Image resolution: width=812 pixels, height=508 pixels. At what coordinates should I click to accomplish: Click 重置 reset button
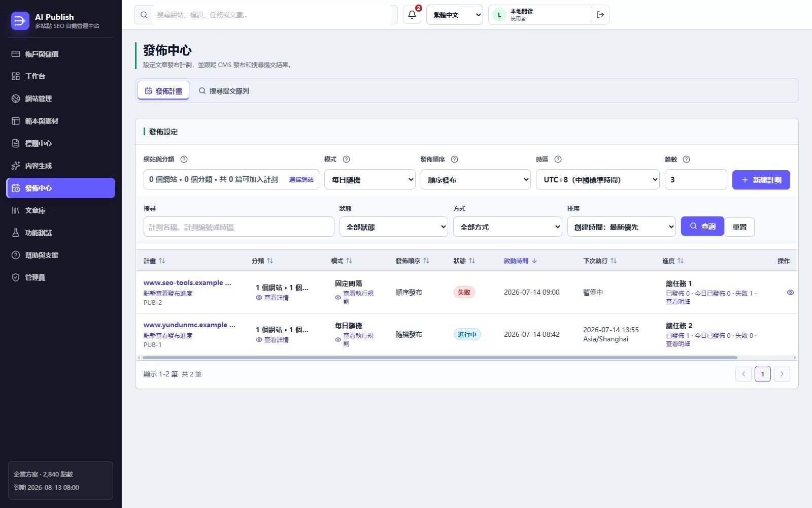click(739, 227)
